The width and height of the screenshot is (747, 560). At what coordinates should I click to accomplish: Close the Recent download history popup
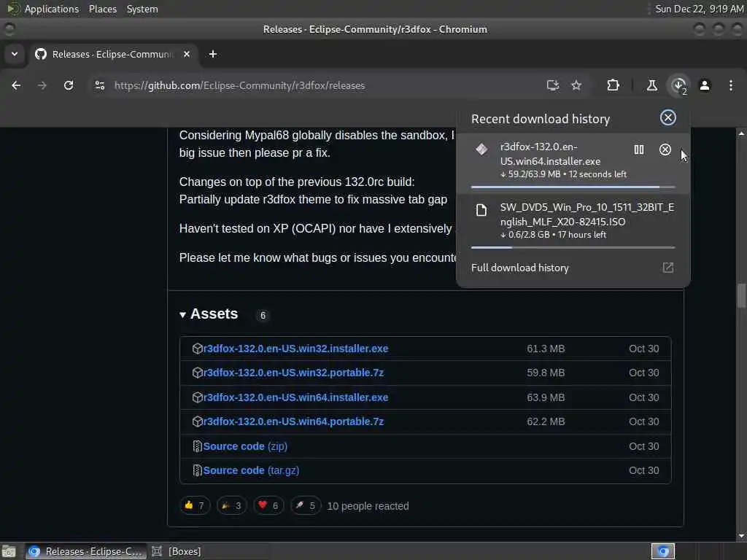tap(668, 117)
